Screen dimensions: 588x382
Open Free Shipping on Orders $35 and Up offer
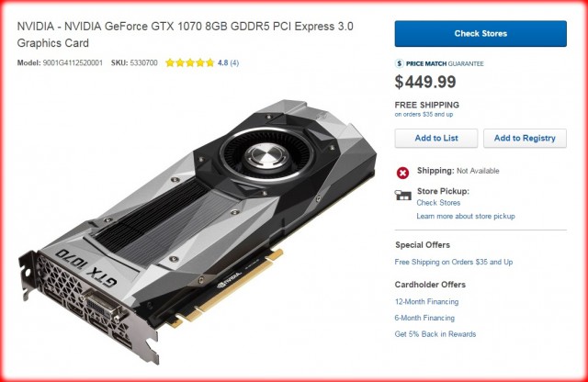point(453,262)
